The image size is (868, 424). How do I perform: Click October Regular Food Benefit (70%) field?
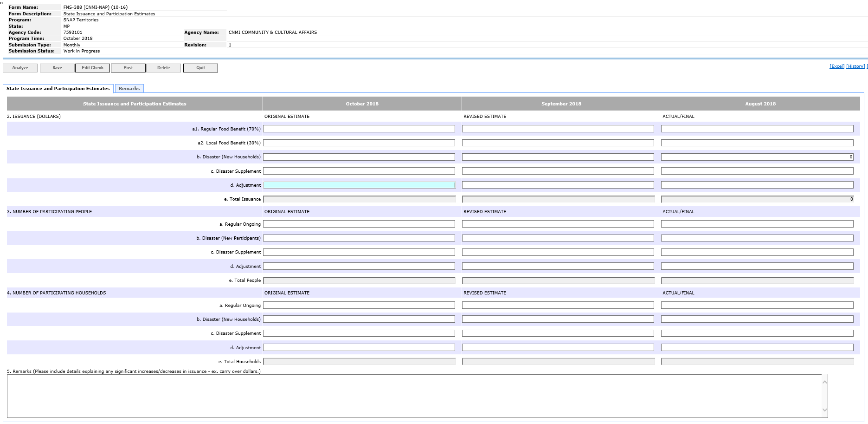[x=359, y=129]
